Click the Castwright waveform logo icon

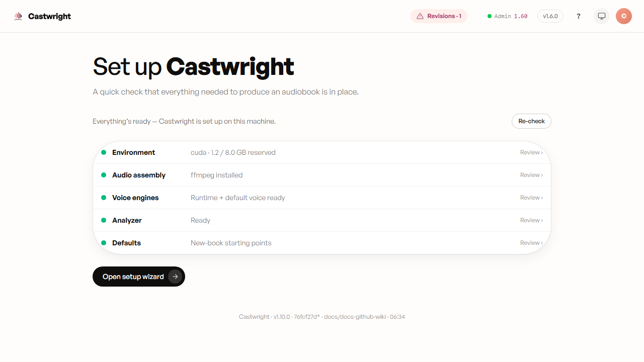(x=18, y=16)
